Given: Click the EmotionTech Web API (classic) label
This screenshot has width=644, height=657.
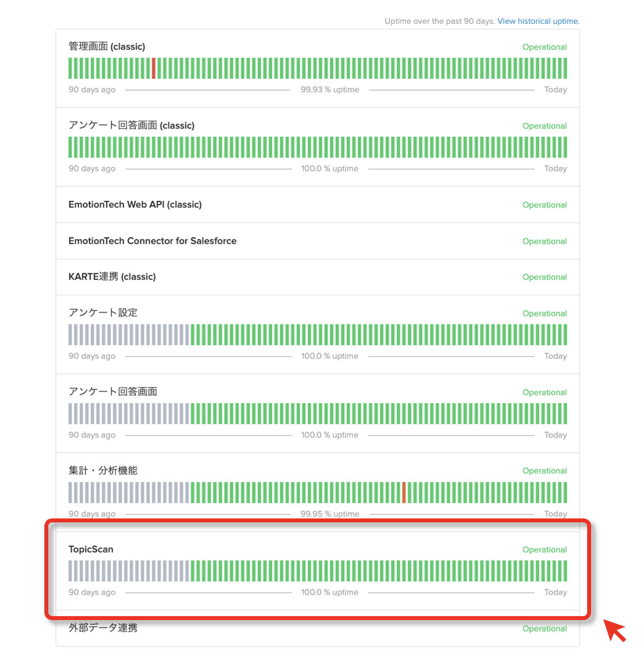Looking at the screenshot, I should pyautogui.click(x=135, y=204).
